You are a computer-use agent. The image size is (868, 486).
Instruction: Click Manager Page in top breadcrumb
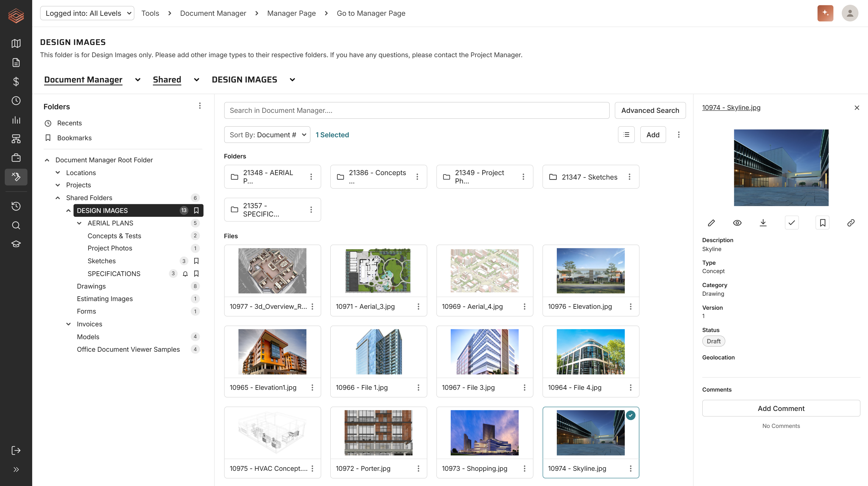[291, 13]
